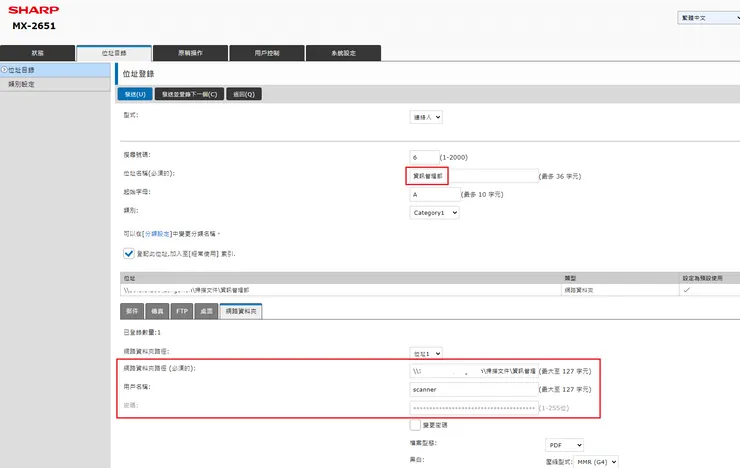Follow the 分類設定 link

(x=157, y=234)
